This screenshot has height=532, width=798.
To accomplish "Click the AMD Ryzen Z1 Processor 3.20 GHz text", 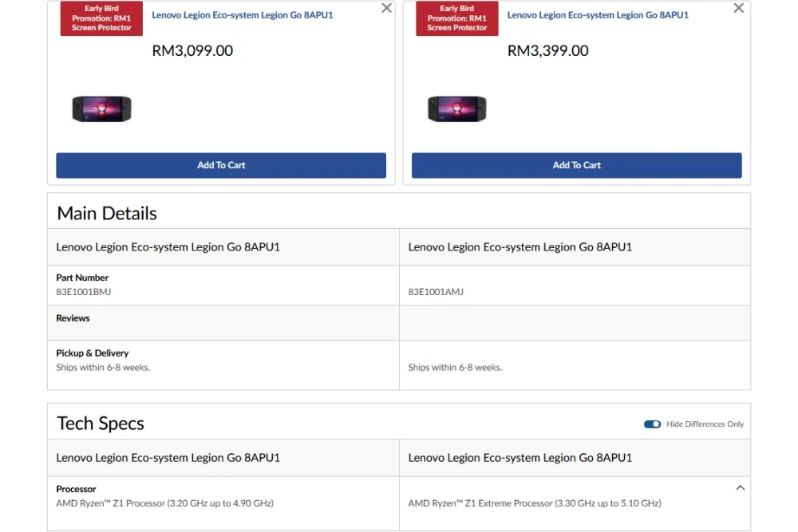I will [165, 503].
